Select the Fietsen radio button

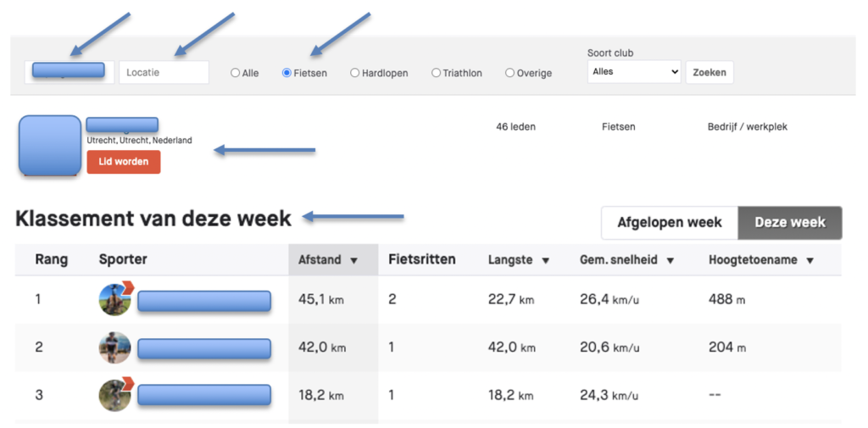point(287,73)
